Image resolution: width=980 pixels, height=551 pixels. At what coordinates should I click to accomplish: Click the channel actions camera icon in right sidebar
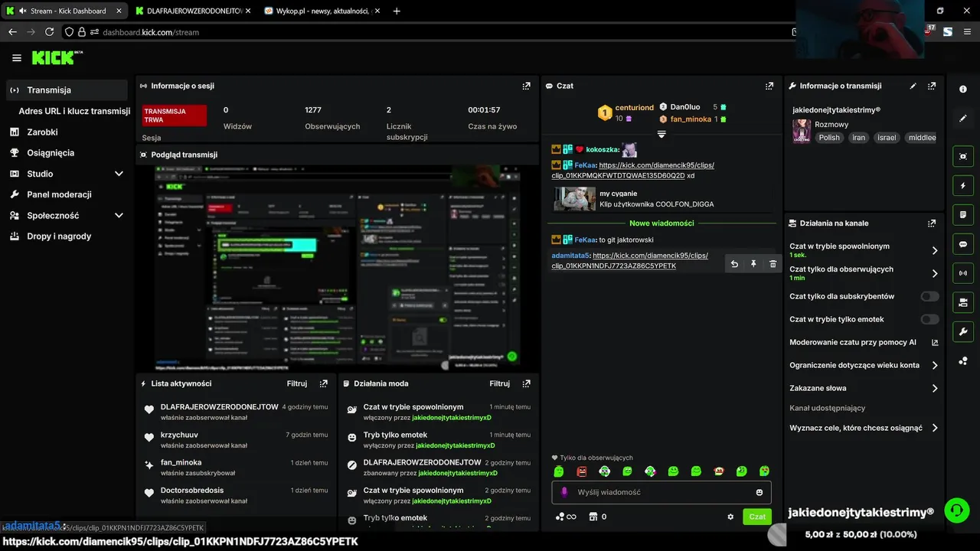click(963, 302)
